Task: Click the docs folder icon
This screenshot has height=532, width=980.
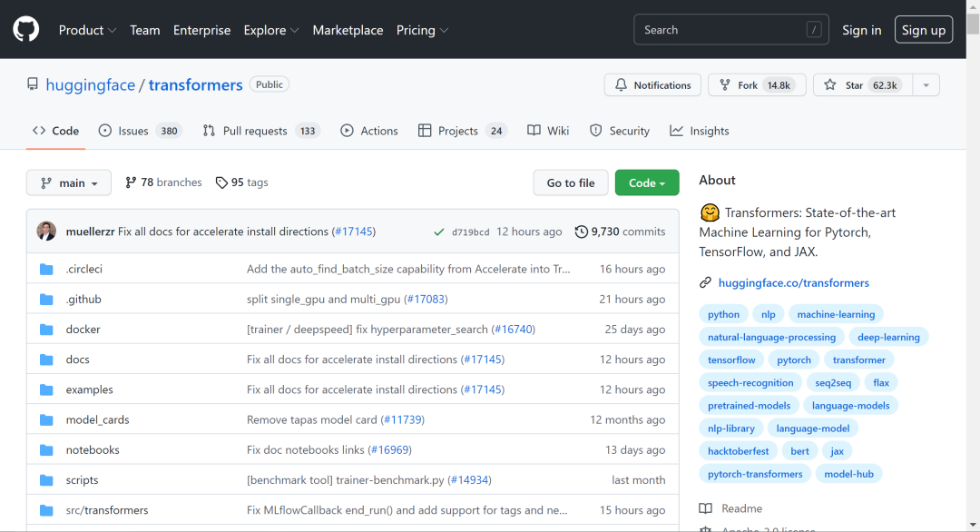Action: (x=46, y=360)
